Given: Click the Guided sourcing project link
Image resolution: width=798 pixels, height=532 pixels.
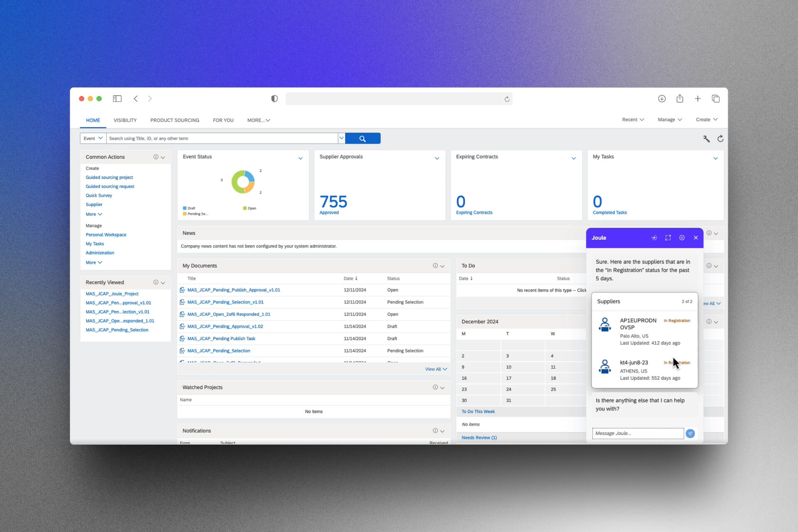Looking at the screenshot, I should click(109, 177).
